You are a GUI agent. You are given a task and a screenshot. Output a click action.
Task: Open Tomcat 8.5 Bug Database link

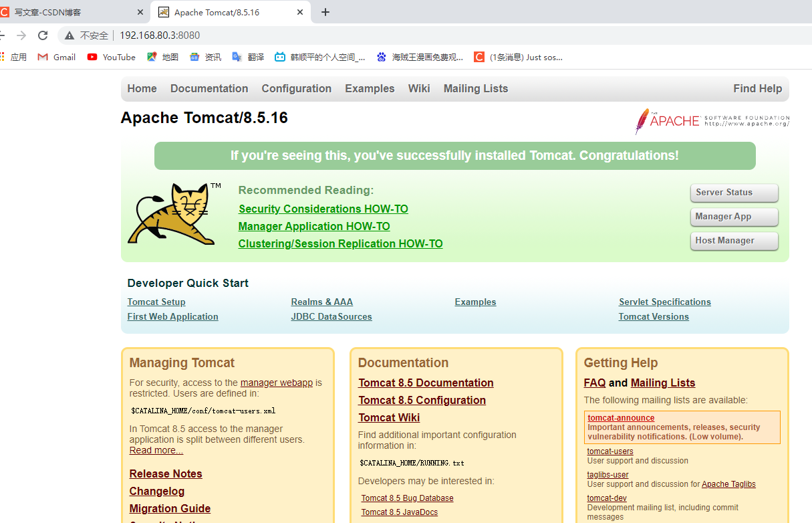point(408,498)
